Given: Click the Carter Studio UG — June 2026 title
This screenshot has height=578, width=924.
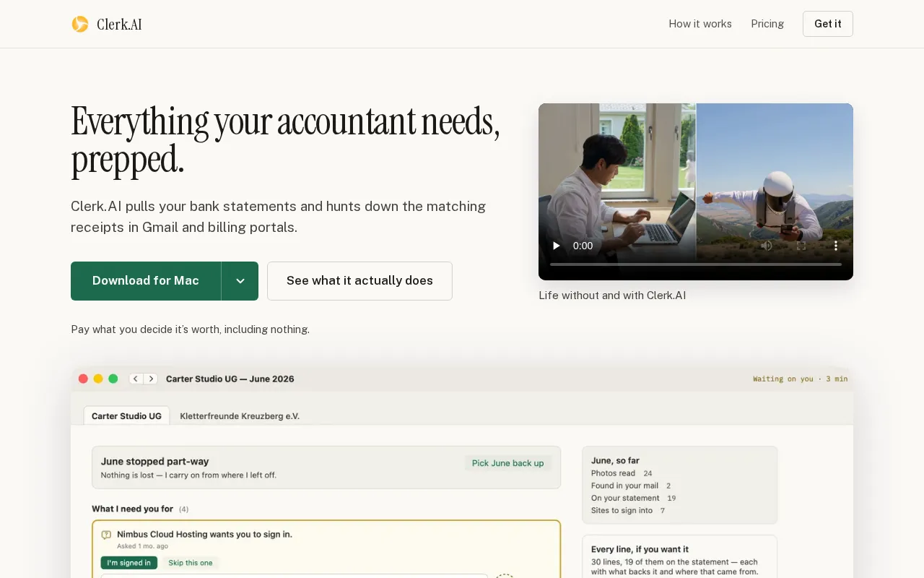Looking at the screenshot, I should click(x=230, y=379).
